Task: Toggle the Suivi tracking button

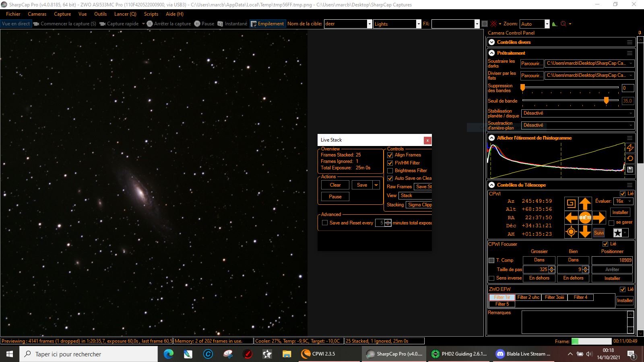Action: click(599, 233)
